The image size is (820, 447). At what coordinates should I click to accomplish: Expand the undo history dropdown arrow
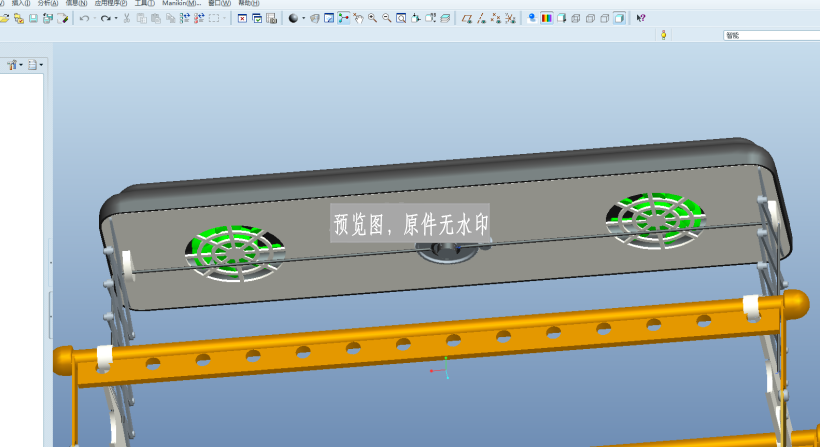click(95, 18)
